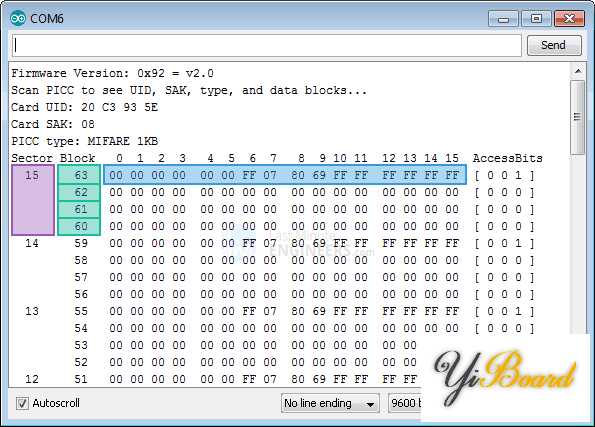Click access bits [ 0 0 1 ] of block 63
This screenshot has height=427, width=595.
(504, 175)
